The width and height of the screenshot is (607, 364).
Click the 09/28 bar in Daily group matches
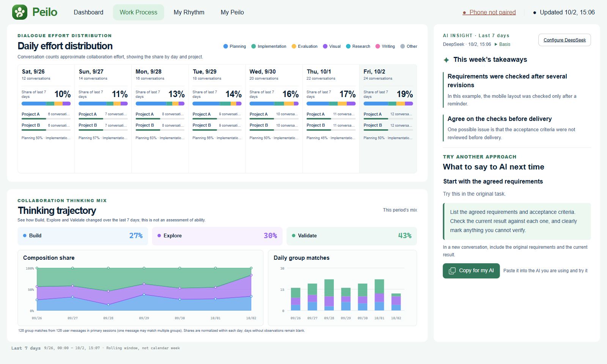pyautogui.click(x=329, y=295)
